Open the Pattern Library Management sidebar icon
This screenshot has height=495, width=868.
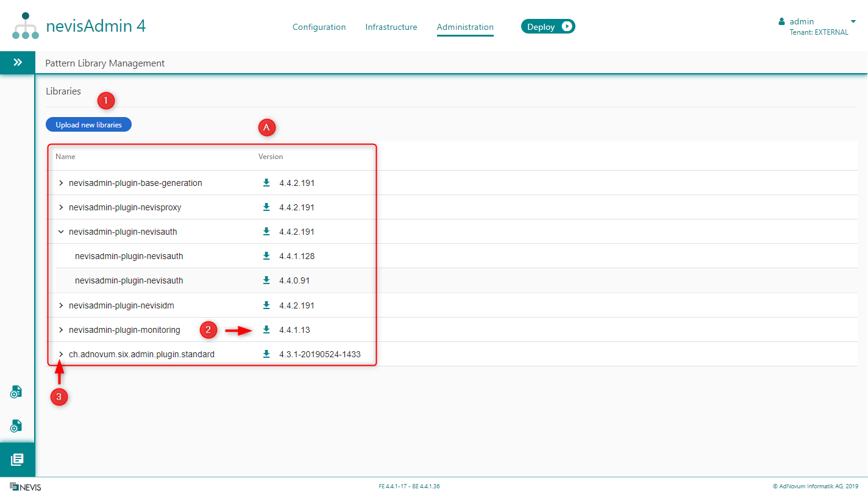point(17,460)
